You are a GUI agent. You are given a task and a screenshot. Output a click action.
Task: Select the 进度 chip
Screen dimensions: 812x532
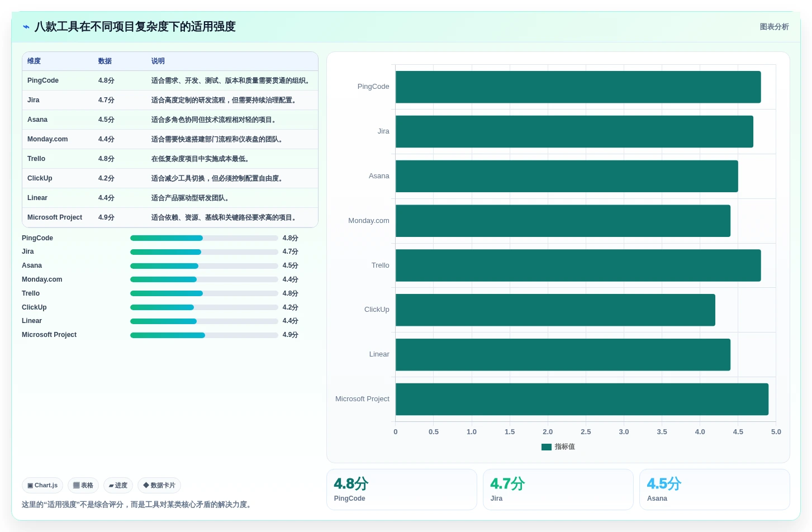pyautogui.click(x=118, y=486)
